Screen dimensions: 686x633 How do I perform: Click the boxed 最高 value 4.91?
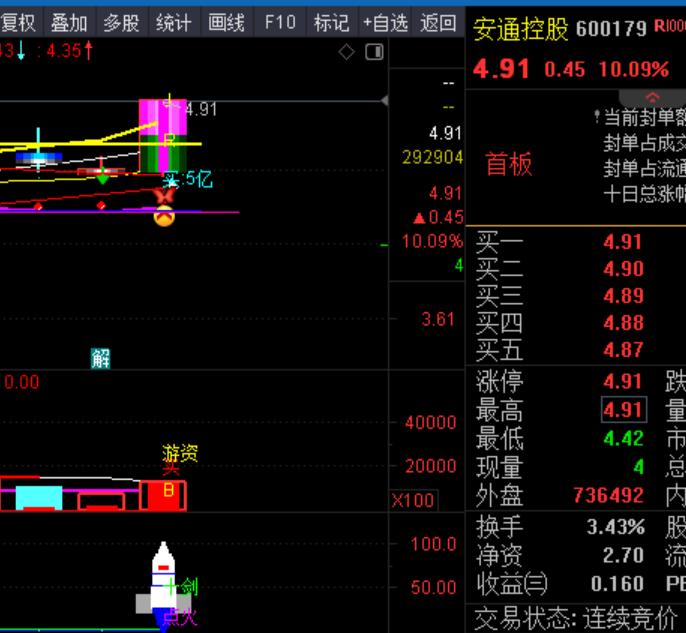tap(624, 410)
